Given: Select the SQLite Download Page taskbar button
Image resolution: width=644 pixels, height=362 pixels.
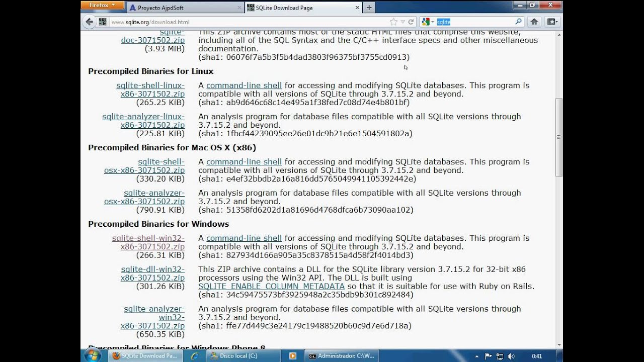Looking at the screenshot, I should (x=145, y=356).
